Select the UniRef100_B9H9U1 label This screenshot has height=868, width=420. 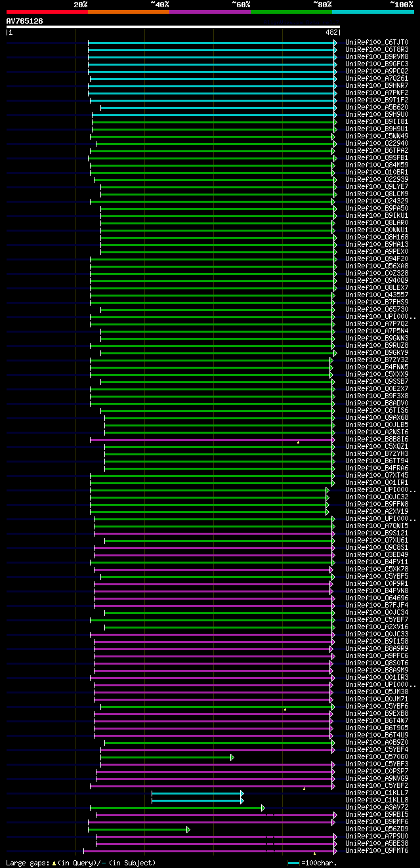(x=377, y=129)
